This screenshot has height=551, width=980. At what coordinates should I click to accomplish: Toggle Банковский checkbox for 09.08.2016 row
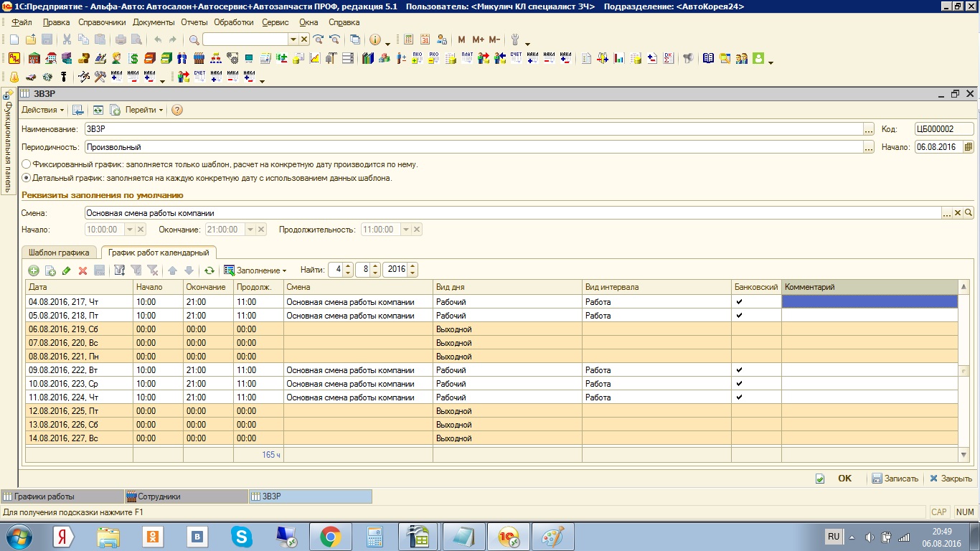[739, 370]
